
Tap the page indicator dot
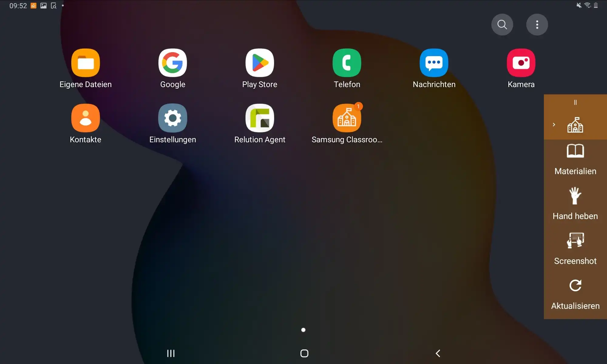click(303, 330)
